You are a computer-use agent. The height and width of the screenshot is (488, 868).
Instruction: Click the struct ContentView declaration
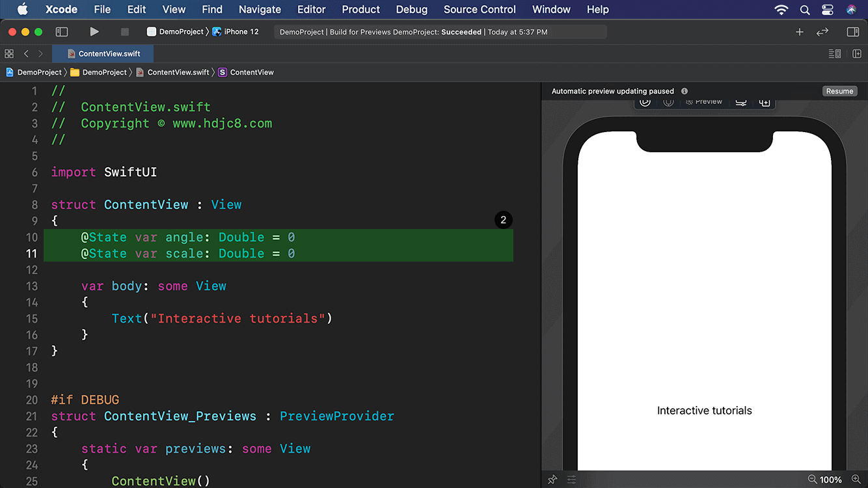pos(146,204)
